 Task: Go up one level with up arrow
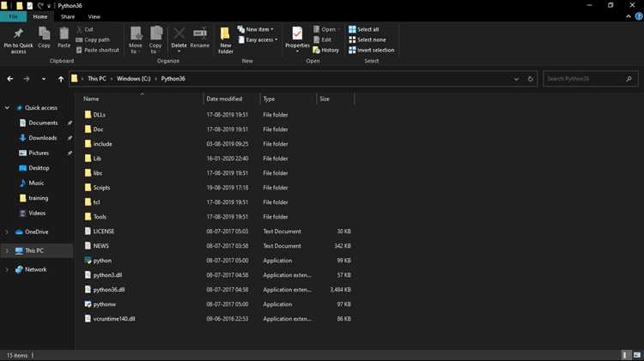coord(61,79)
